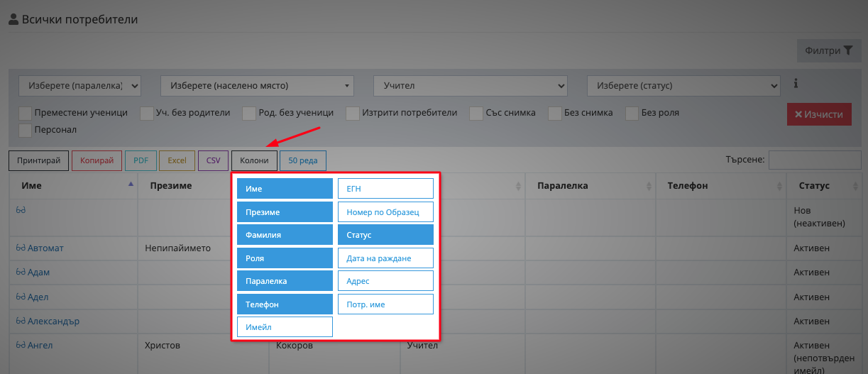Click the sort arrows in the Телефон column header
The height and width of the screenshot is (374, 868).
pos(779,186)
